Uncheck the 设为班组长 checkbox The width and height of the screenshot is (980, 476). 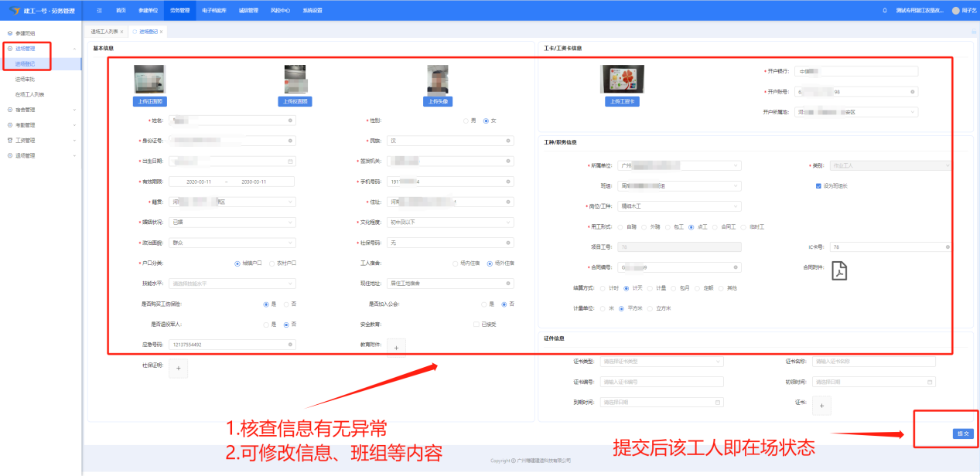click(818, 186)
